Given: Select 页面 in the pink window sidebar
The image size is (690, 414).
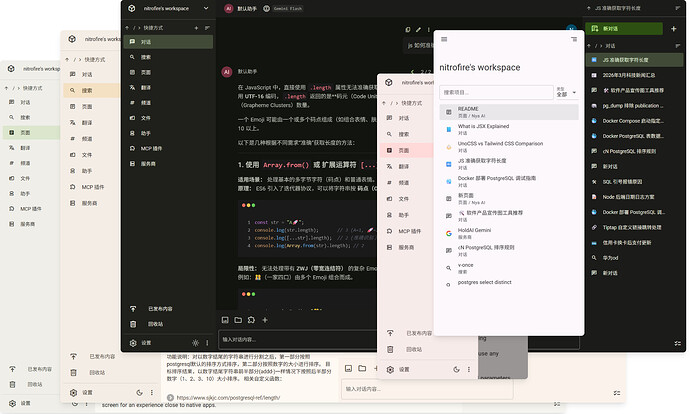Looking at the screenshot, I should tap(407, 150).
